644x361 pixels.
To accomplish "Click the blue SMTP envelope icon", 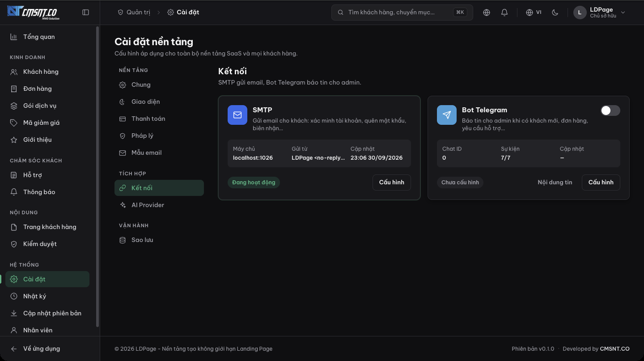I will point(237,115).
